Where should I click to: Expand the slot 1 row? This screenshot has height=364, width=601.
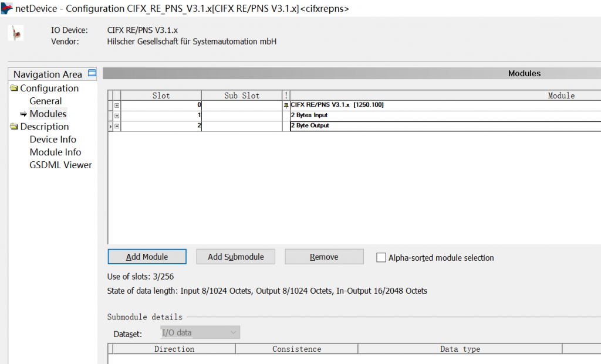117,115
